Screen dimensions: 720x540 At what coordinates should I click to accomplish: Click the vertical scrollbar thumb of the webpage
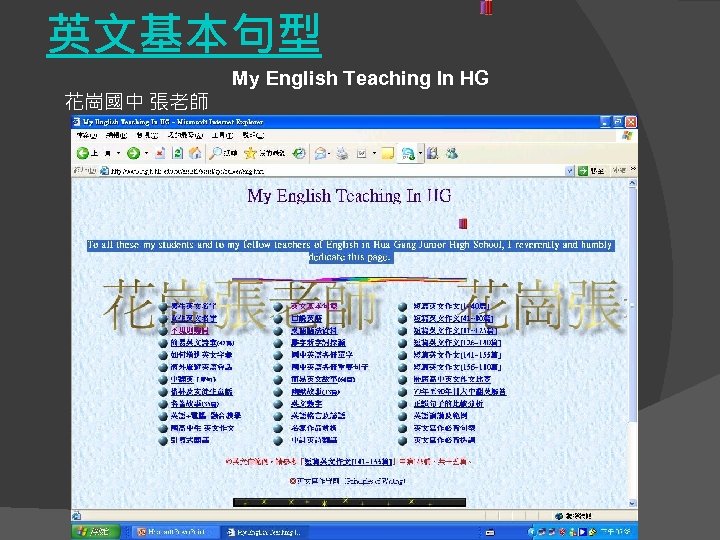[632, 305]
